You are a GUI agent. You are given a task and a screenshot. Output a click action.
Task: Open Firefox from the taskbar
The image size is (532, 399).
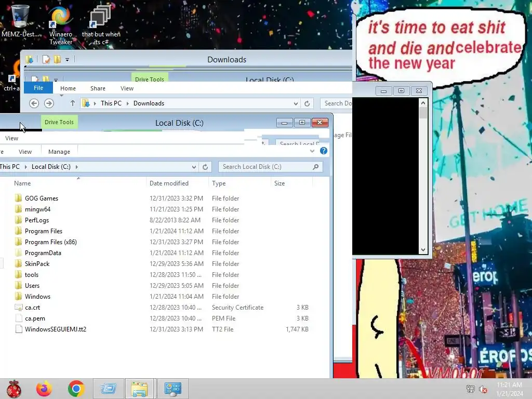tap(44, 389)
